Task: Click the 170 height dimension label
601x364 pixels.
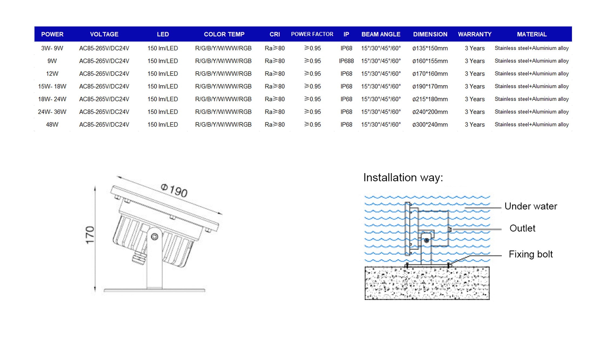Action: pyautogui.click(x=90, y=235)
